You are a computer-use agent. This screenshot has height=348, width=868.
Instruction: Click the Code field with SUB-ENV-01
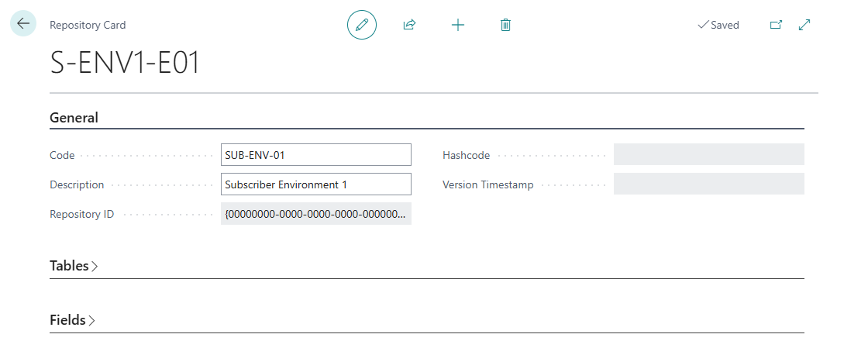[x=315, y=155]
